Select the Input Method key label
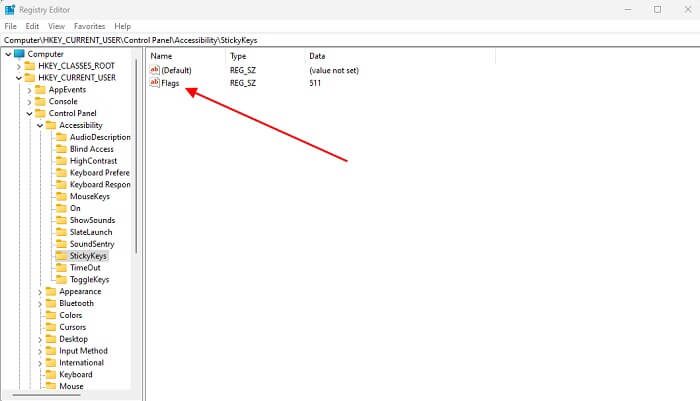This screenshot has height=401, width=700. click(83, 351)
